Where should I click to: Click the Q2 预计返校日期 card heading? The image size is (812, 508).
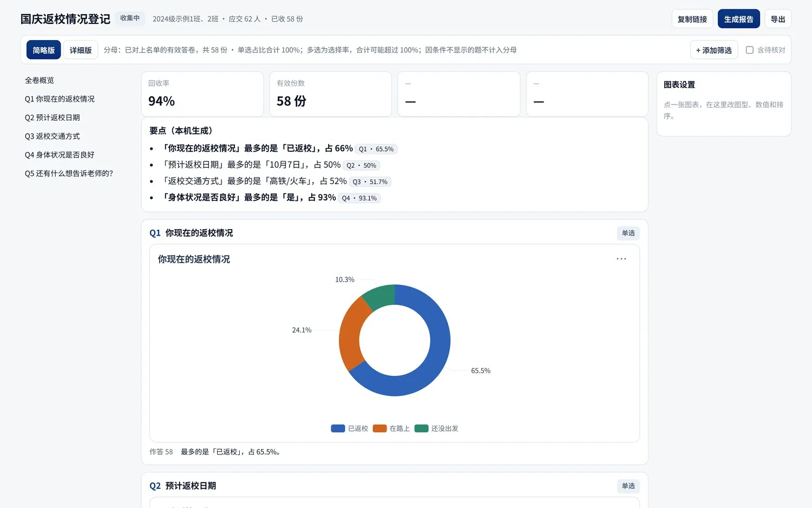click(183, 486)
